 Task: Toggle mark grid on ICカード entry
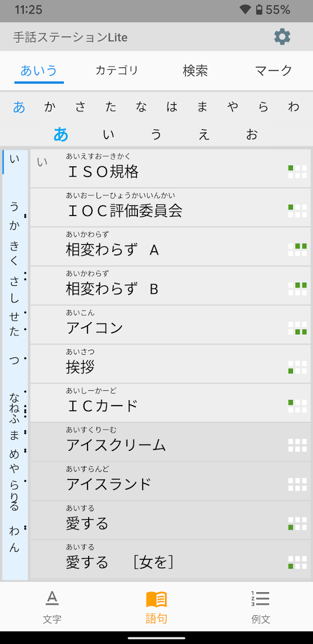(297, 406)
